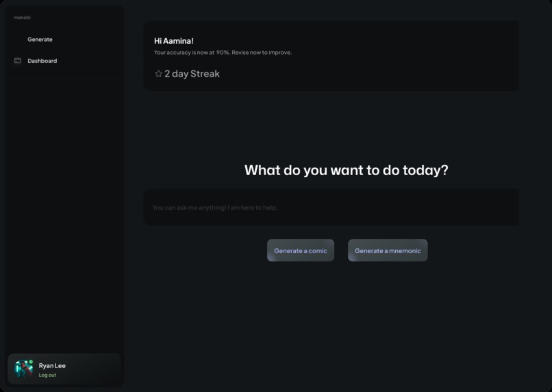Click the Hi Aamina! greeting
Image resolution: width=552 pixels, height=392 pixels.
pos(173,41)
